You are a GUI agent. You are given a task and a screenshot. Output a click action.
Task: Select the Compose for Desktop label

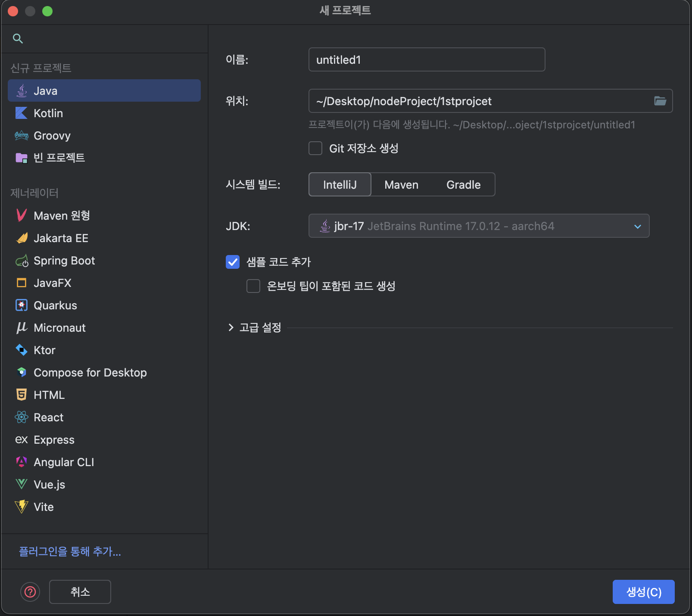90,373
